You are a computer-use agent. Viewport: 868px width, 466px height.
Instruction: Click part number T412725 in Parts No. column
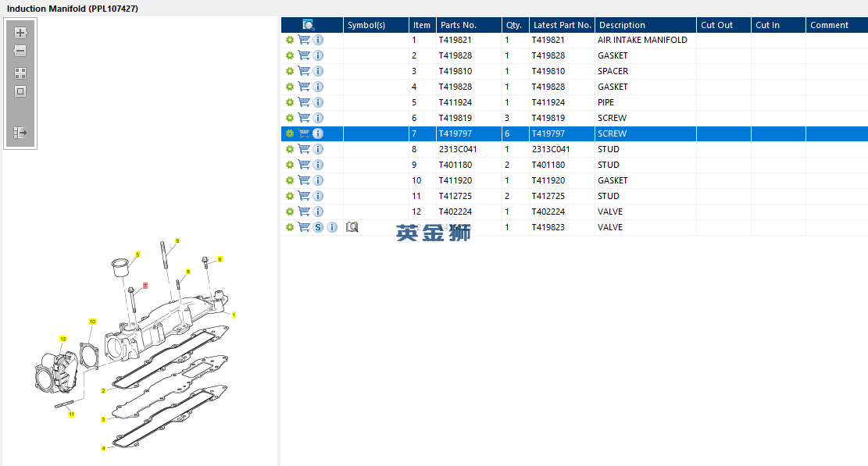click(455, 196)
